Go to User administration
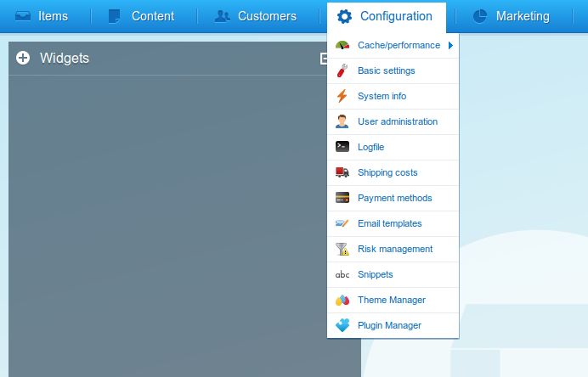 point(393,121)
